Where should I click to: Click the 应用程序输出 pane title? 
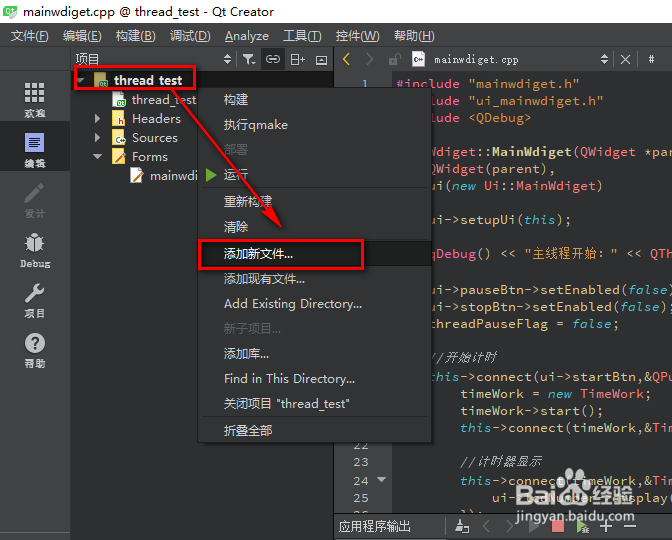(x=375, y=526)
